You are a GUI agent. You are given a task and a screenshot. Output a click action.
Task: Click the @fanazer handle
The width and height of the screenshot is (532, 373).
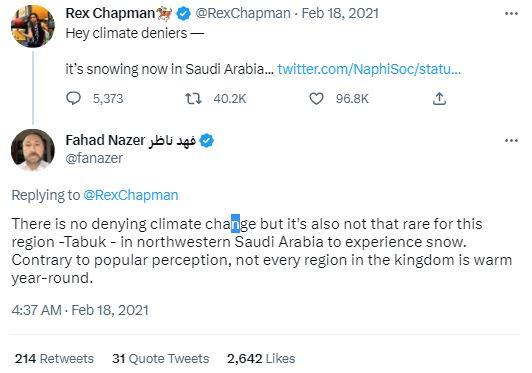coord(94,158)
